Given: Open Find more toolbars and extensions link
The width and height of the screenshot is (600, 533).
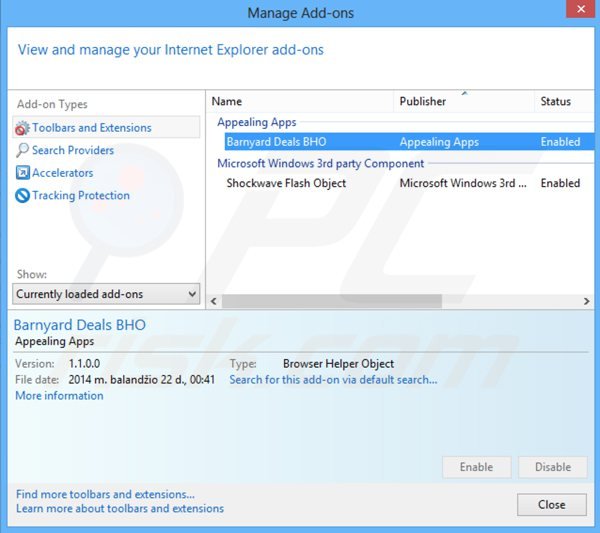Looking at the screenshot, I should [105, 494].
